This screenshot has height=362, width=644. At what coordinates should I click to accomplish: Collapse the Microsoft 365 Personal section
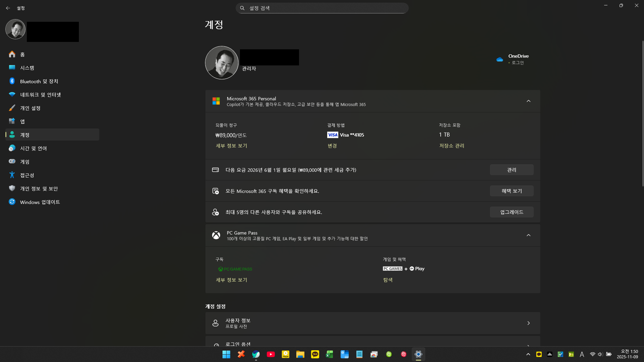528,101
